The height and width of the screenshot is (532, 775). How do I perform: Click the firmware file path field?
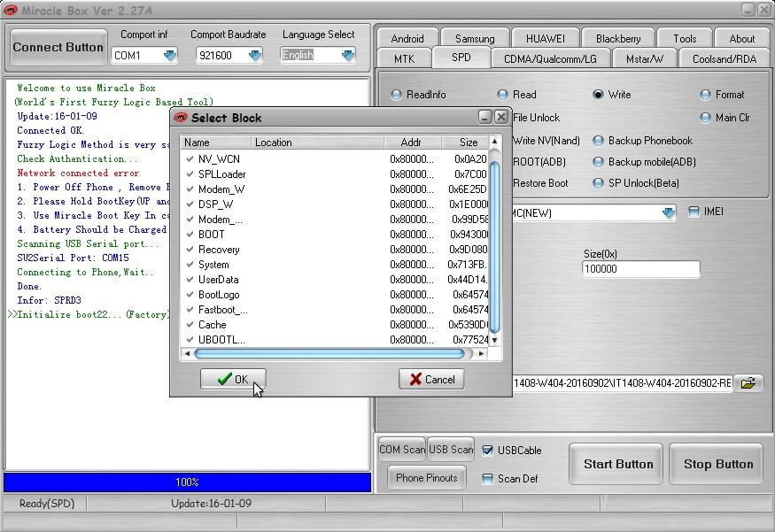[622, 382]
